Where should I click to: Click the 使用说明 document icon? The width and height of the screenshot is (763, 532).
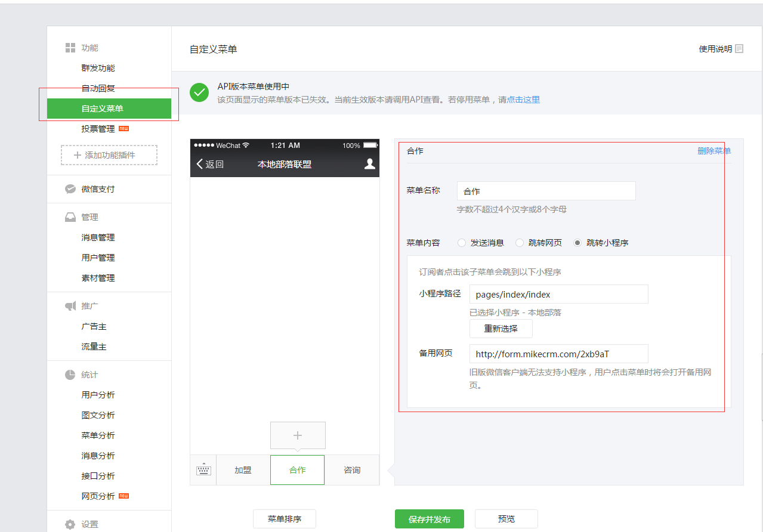(739, 49)
